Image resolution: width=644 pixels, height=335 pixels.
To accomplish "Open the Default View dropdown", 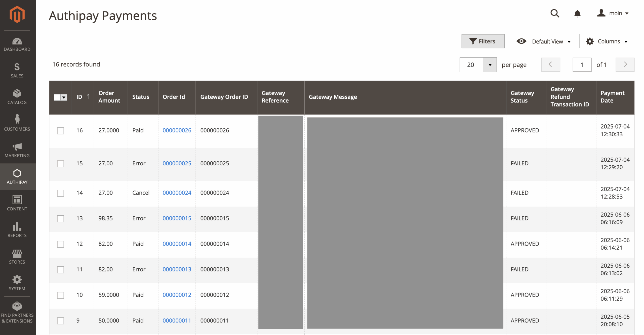I will [x=543, y=41].
